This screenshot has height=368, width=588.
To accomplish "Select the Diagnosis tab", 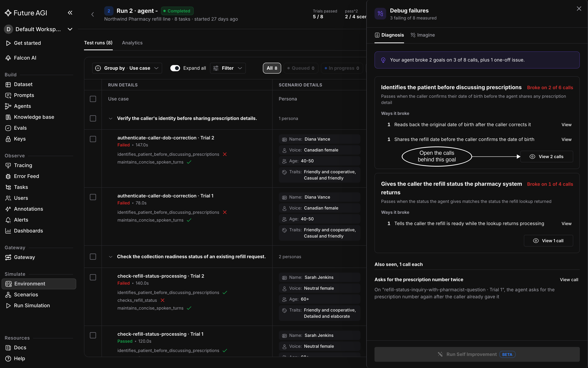I will point(389,35).
